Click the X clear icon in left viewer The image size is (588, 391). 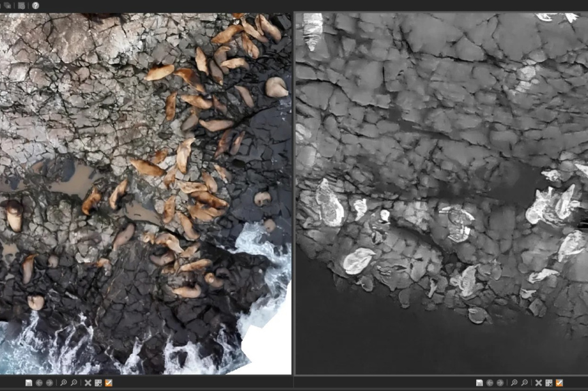click(x=88, y=383)
